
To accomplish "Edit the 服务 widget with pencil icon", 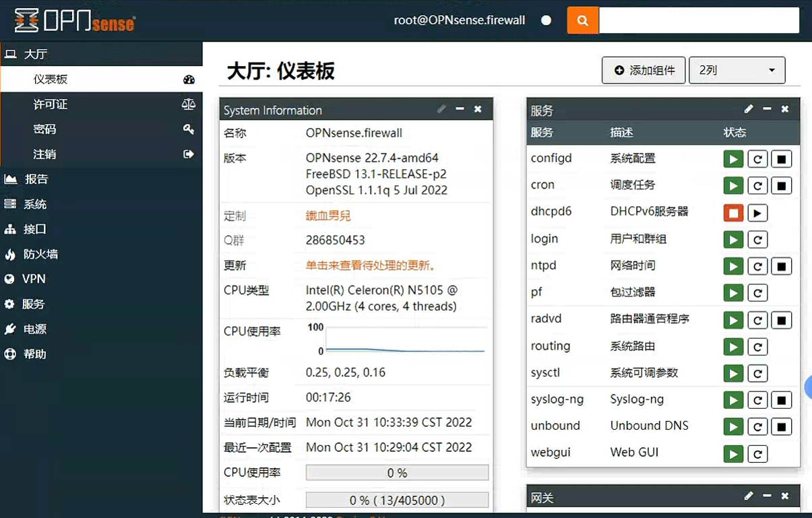I will [x=749, y=109].
